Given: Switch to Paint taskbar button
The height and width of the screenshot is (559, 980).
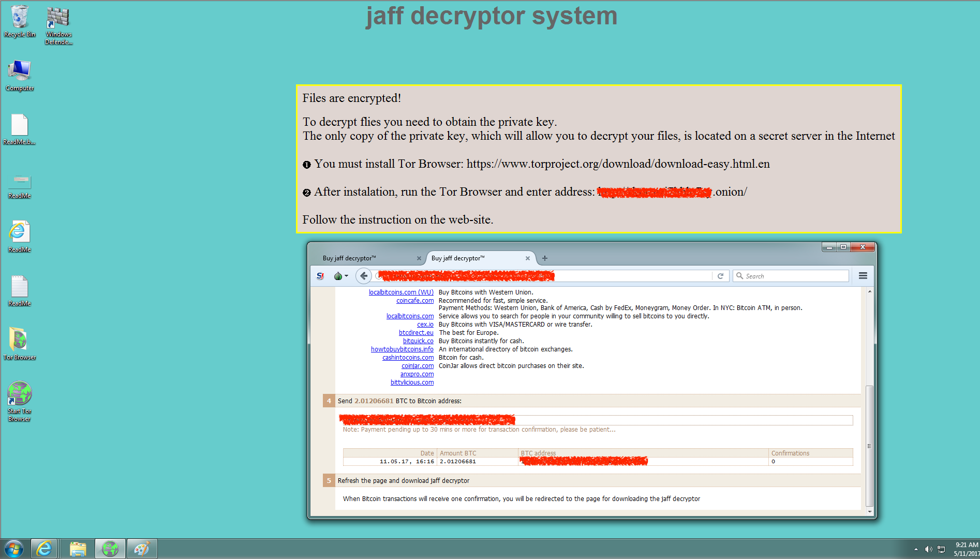Looking at the screenshot, I should coord(141,549).
